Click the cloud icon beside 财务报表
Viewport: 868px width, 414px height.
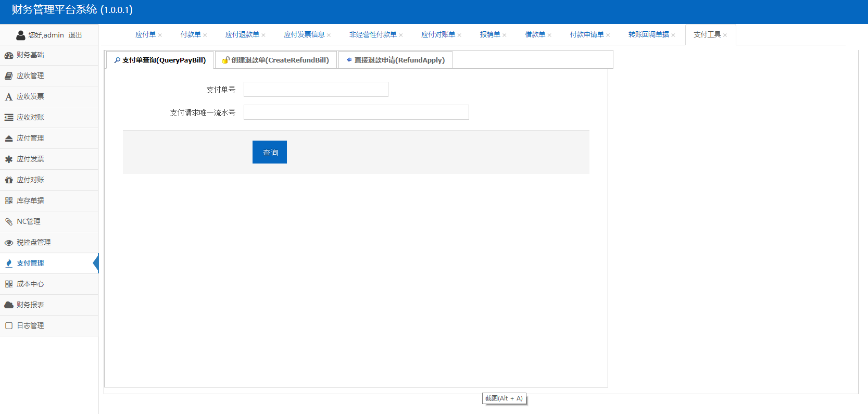pos(9,305)
